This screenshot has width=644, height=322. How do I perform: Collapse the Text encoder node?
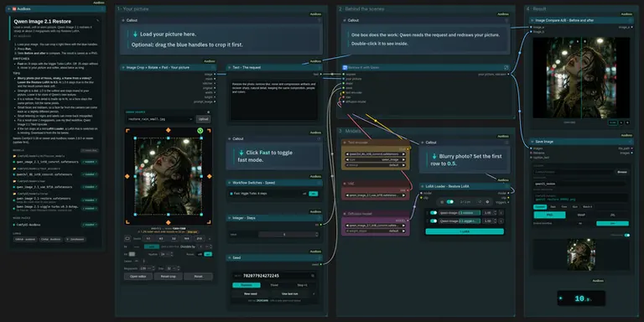pyautogui.click(x=345, y=143)
